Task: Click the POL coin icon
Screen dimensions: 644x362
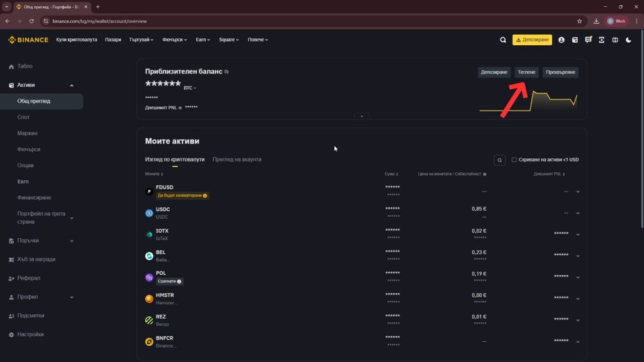Action: click(x=149, y=277)
